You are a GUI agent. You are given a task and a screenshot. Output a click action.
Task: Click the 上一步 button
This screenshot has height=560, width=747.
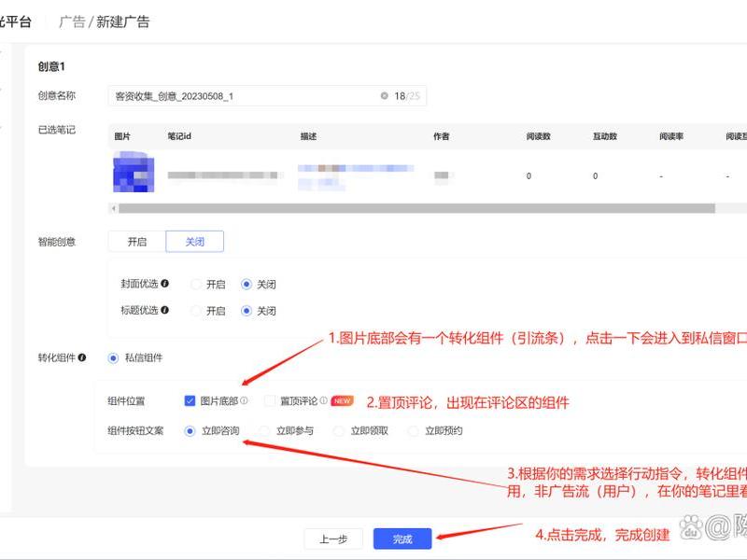tap(333, 539)
